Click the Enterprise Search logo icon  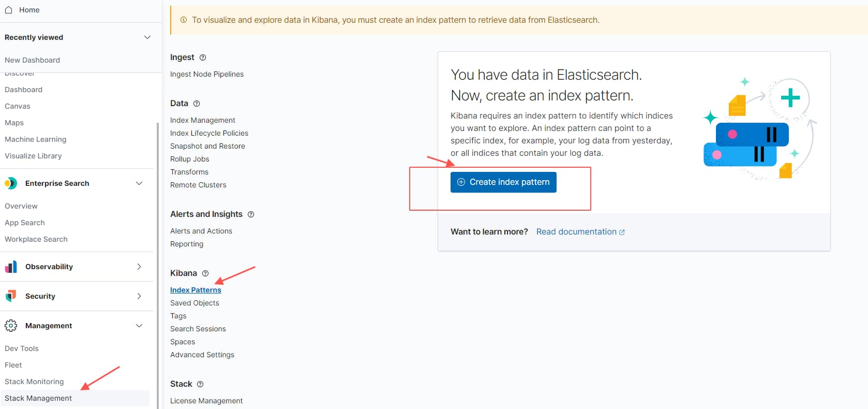pyautogui.click(x=11, y=183)
